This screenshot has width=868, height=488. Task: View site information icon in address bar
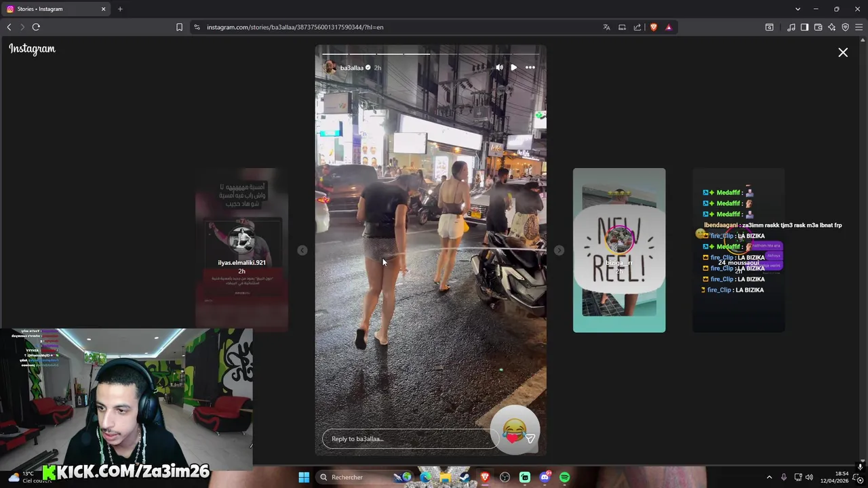tap(197, 27)
